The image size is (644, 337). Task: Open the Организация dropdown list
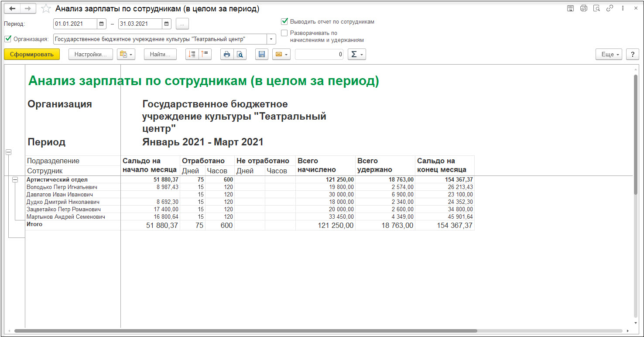(x=271, y=39)
